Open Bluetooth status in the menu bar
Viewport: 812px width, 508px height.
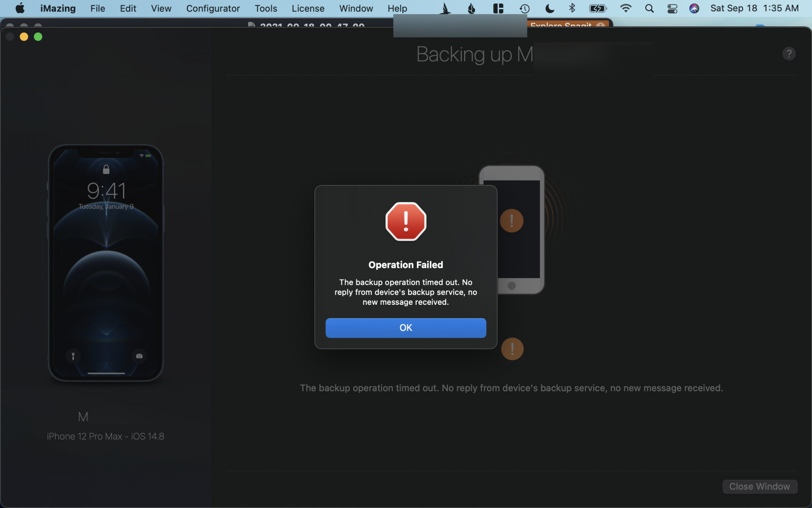[x=572, y=9]
